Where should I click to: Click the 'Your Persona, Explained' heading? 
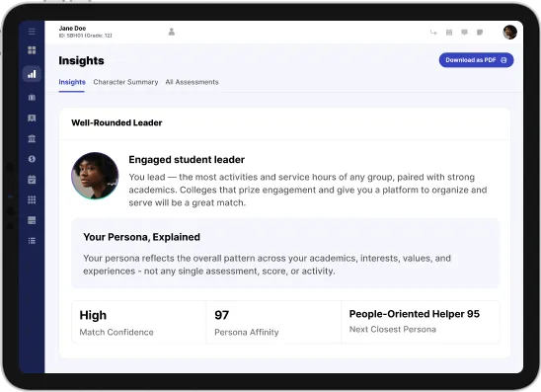[x=141, y=237]
